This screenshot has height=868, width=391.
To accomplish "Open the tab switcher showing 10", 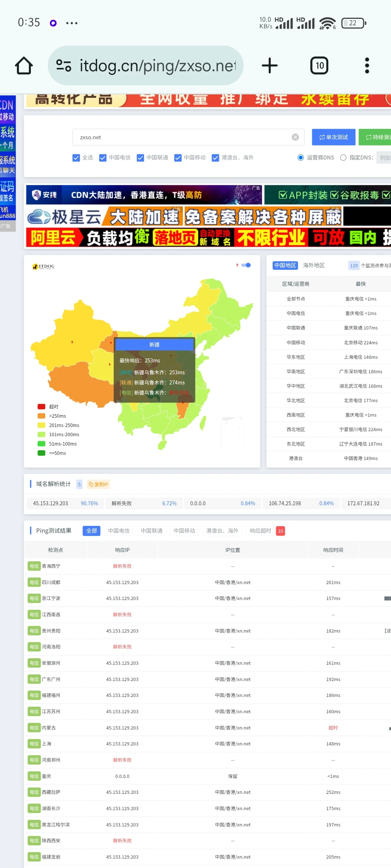I will (319, 66).
